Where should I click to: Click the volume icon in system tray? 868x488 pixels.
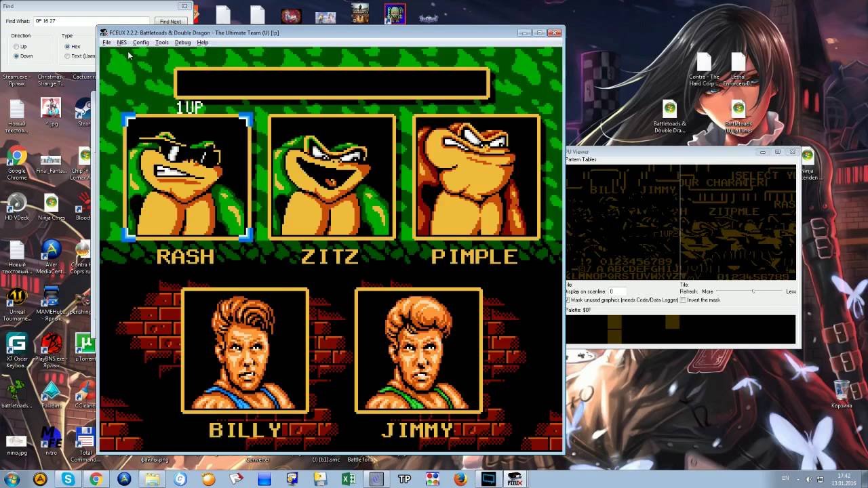coord(808,479)
